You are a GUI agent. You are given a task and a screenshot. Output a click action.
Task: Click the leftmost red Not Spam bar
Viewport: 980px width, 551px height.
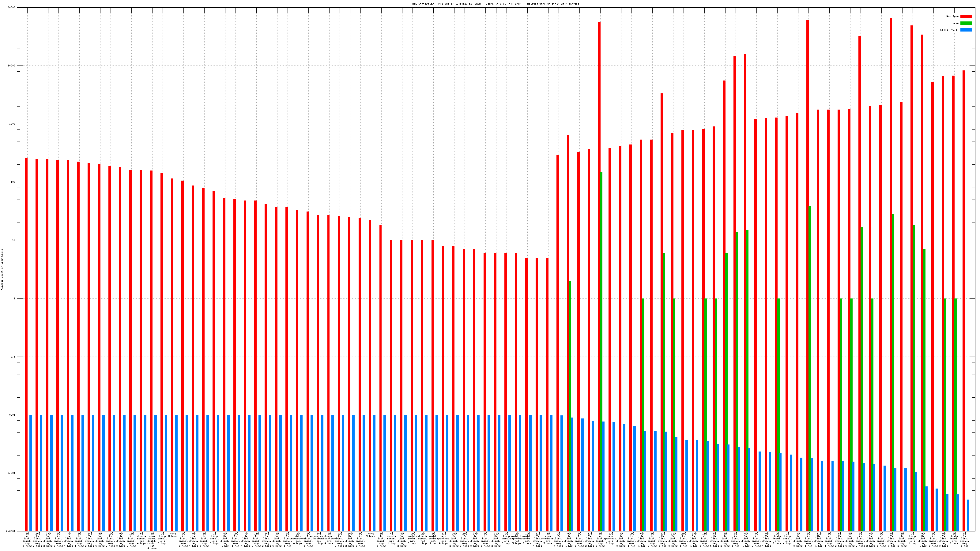pyautogui.click(x=26, y=342)
